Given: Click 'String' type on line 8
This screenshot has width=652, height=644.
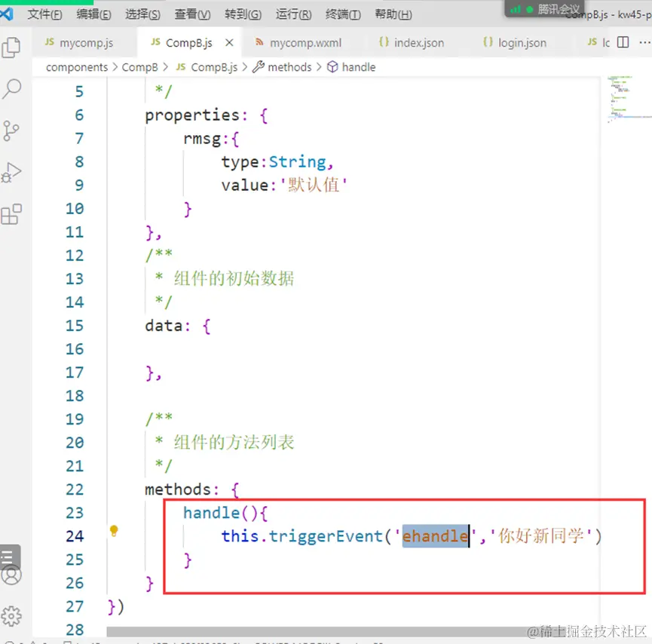Looking at the screenshot, I should point(298,161).
